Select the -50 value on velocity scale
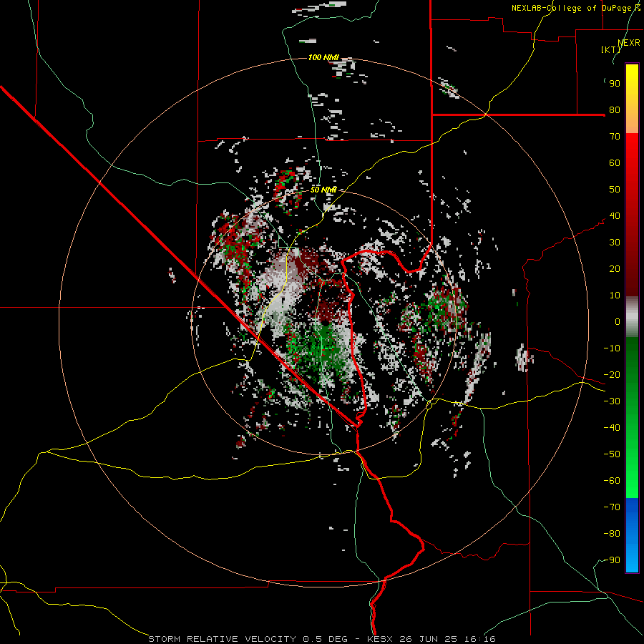Screen dimensions: 644x644 click(612, 454)
